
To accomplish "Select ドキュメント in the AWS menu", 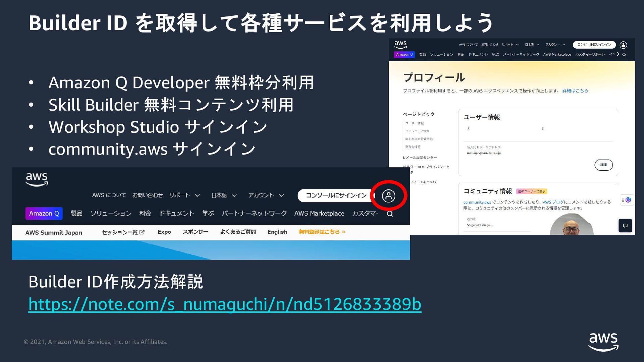I will point(177,214).
